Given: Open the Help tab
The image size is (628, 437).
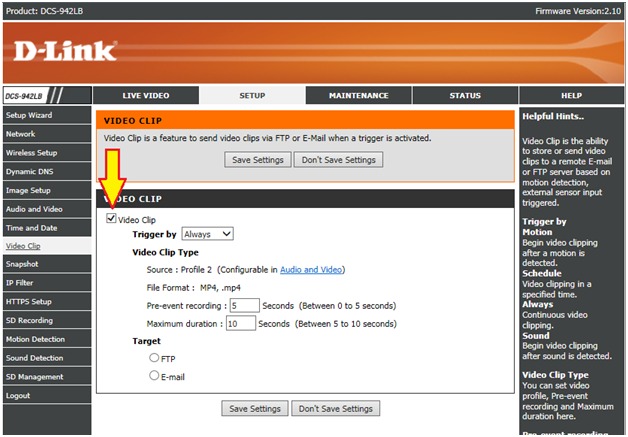Looking at the screenshot, I should click(571, 96).
